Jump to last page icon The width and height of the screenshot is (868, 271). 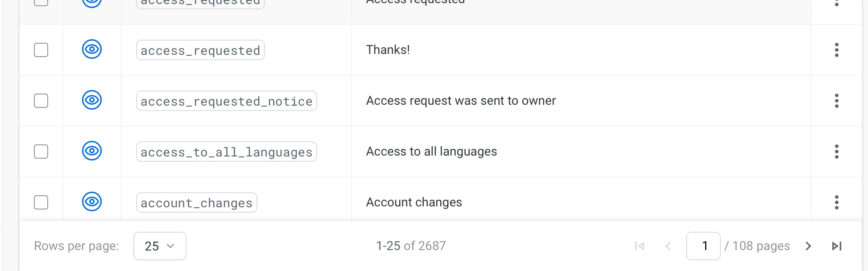[x=837, y=246]
